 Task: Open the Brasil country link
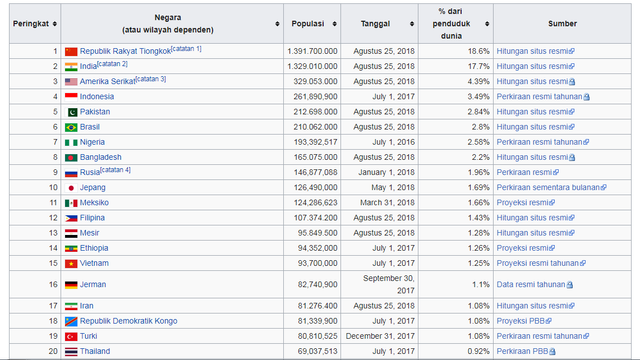(x=90, y=127)
